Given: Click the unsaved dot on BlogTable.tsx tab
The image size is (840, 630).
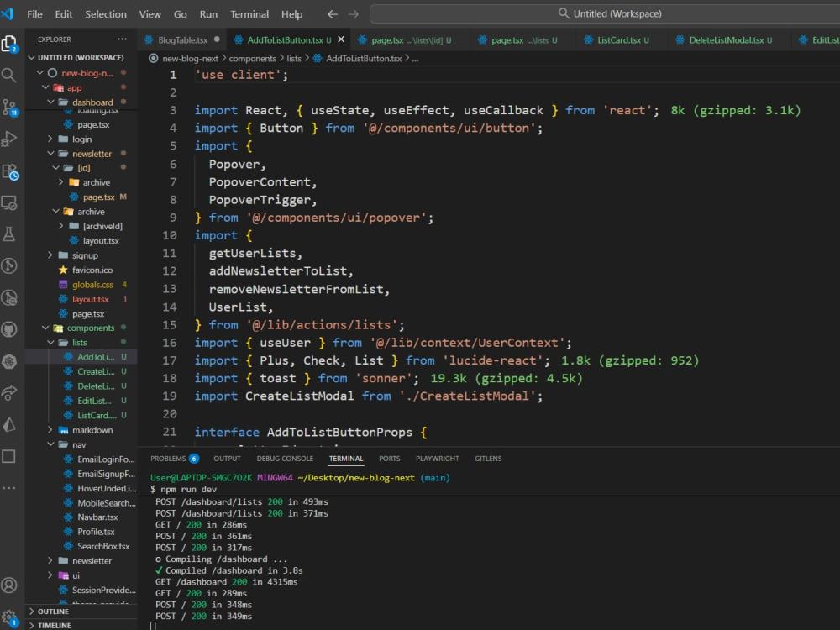Looking at the screenshot, I should pos(217,39).
